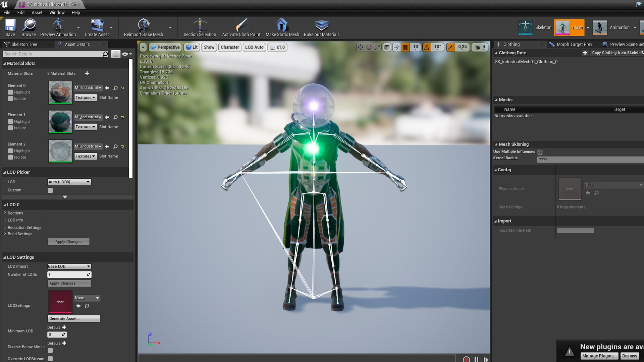644x362 pixels.
Task: Click Apply Changes under LOD 0
Action: pyautogui.click(x=68, y=242)
